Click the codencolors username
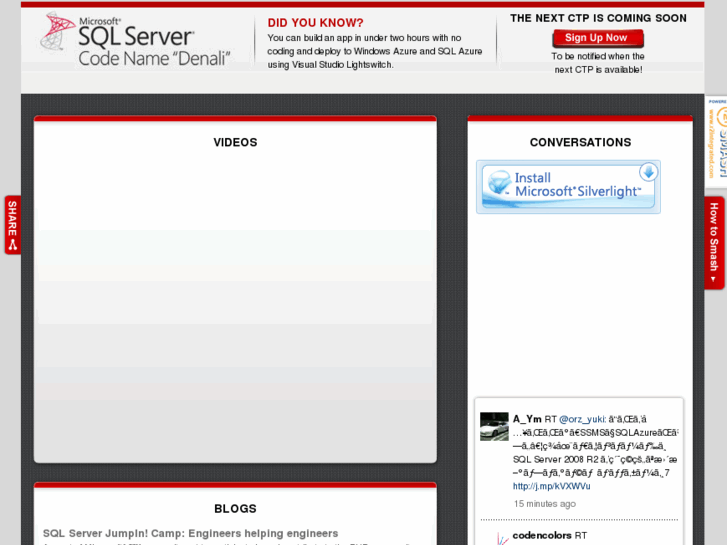The height and width of the screenshot is (545, 727). click(x=542, y=535)
